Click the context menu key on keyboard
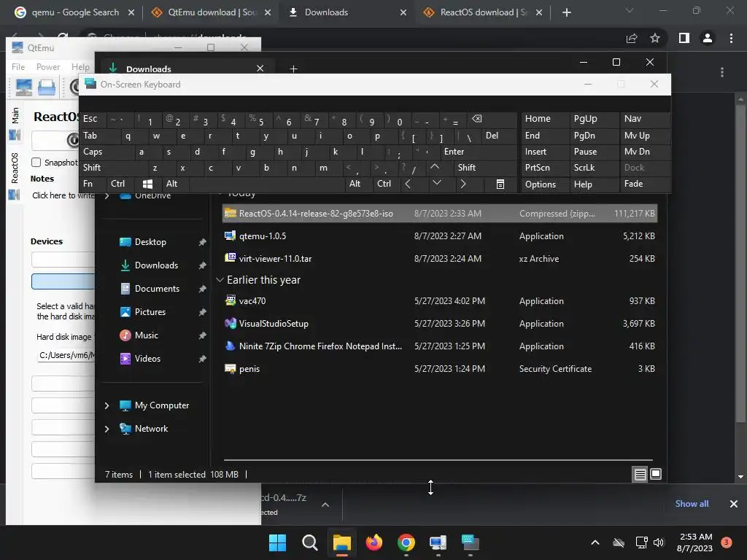747x560 pixels. (500, 184)
